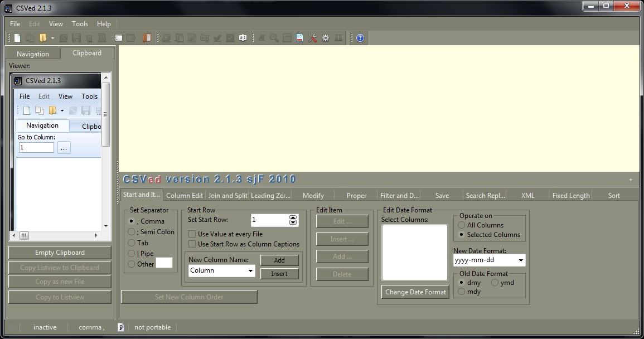Screen dimensions: 644x339
Task: Go to the Modify tab
Action: (313, 196)
